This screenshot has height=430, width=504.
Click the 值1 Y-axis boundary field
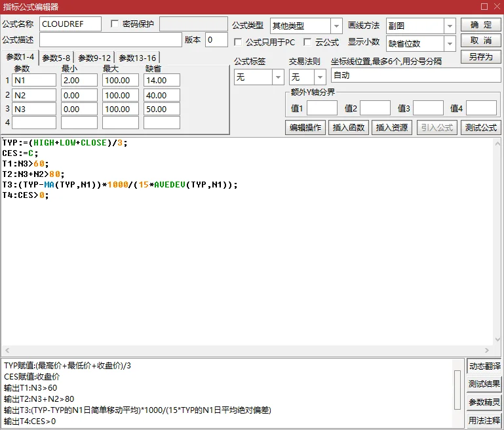(x=322, y=108)
